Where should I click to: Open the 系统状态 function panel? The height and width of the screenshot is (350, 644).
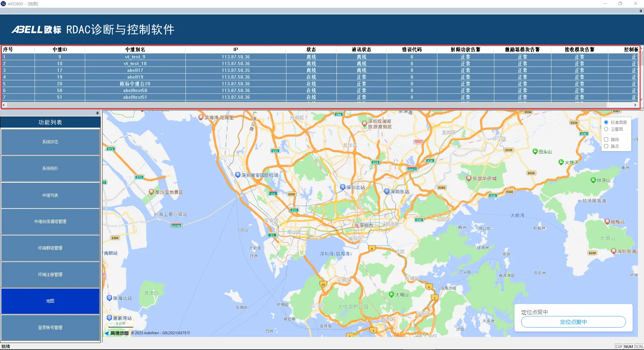[x=50, y=142]
